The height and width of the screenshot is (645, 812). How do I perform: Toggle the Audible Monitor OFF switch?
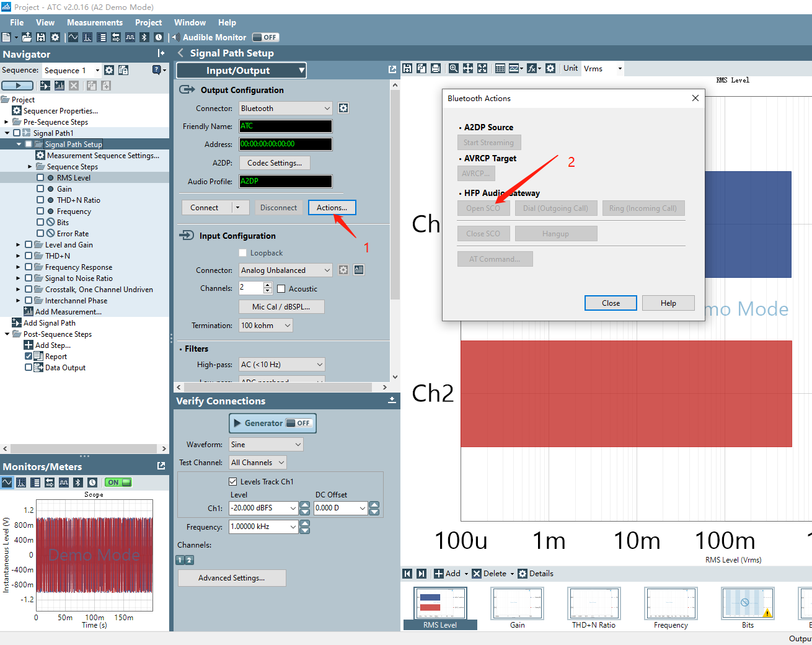tap(265, 37)
